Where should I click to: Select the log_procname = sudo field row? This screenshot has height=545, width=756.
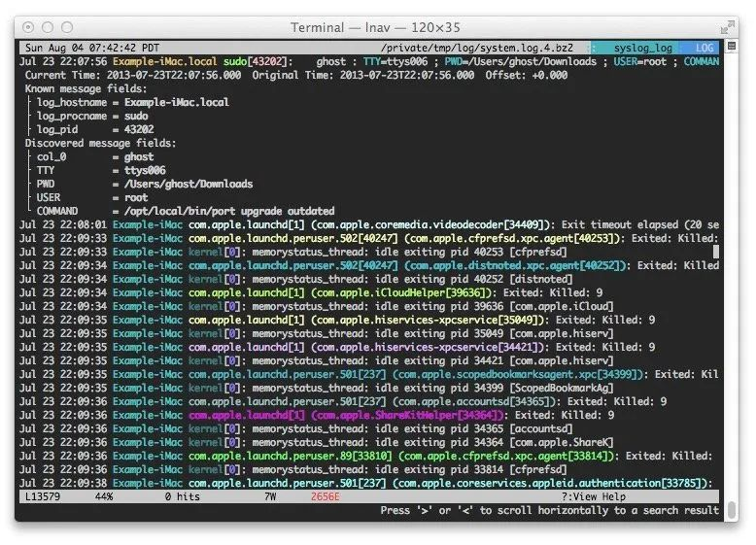92,116
